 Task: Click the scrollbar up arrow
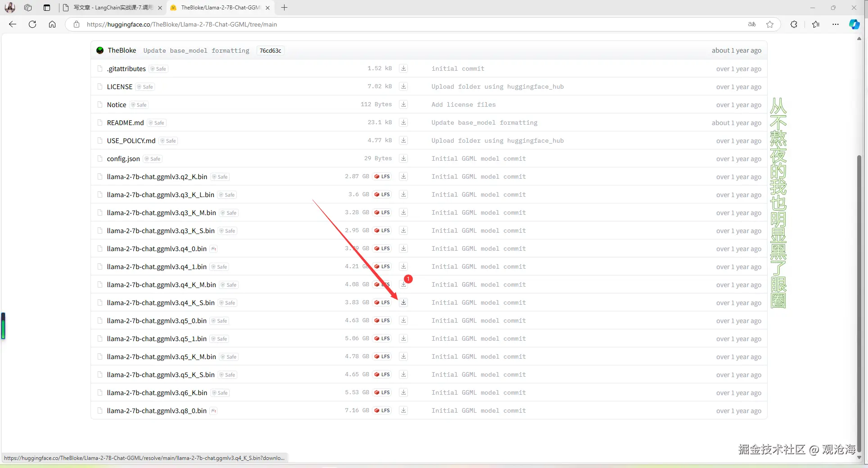coord(859,39)
